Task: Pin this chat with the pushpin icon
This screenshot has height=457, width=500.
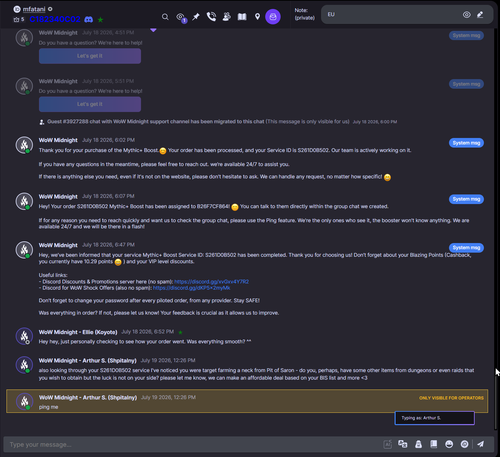Action: point(196,17)
